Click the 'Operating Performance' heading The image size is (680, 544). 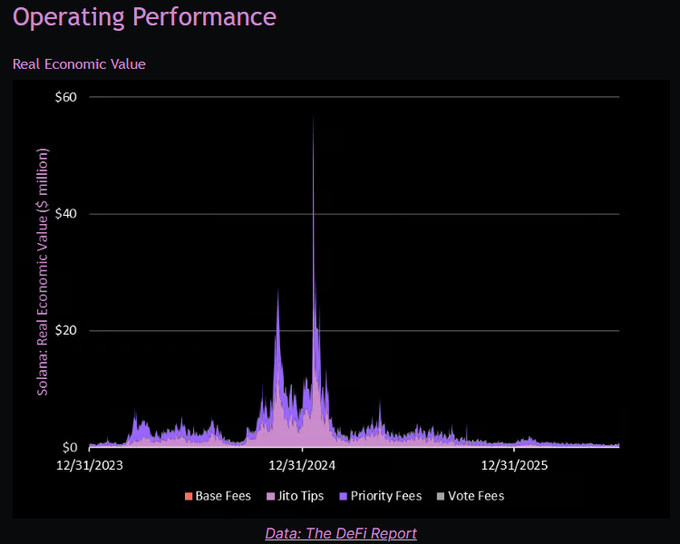pos(144,17)
